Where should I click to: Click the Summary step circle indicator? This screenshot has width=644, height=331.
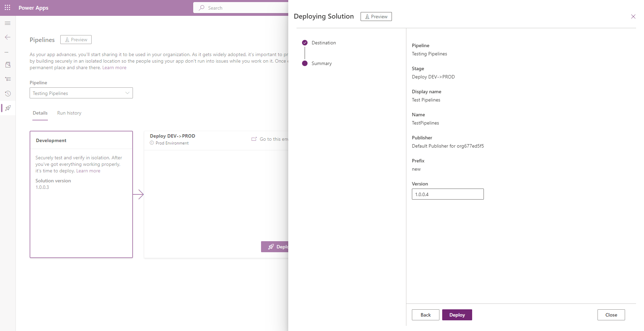coord(305,63)
